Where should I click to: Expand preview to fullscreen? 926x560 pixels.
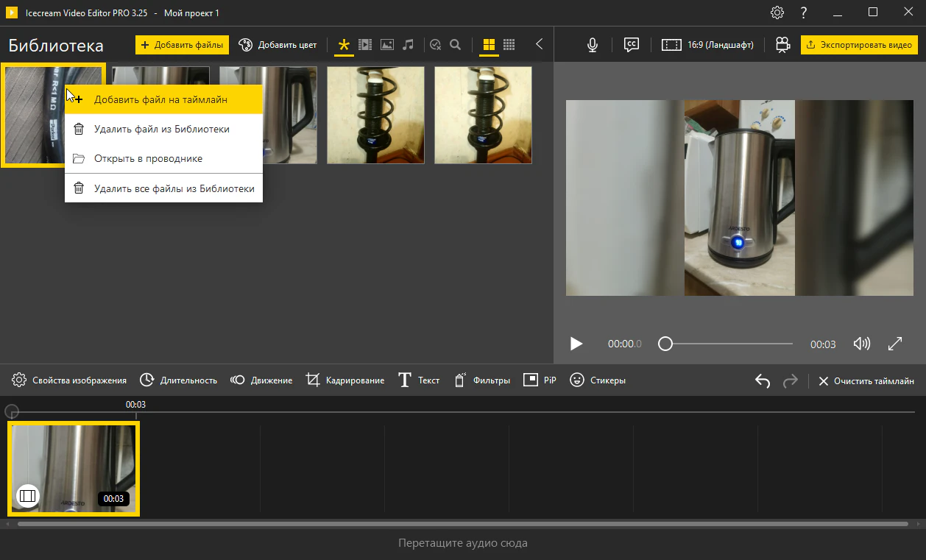coord(895,344)
